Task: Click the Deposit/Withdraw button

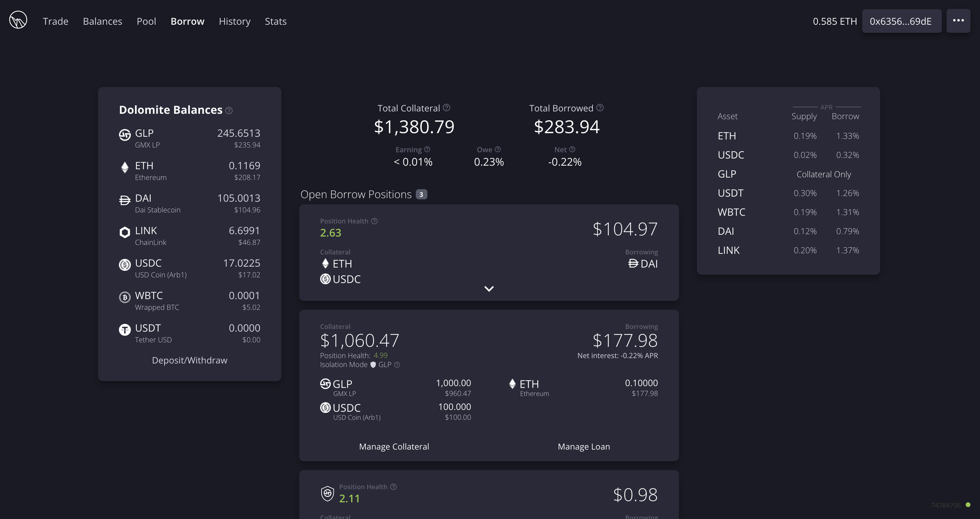Action: point(190,360)
